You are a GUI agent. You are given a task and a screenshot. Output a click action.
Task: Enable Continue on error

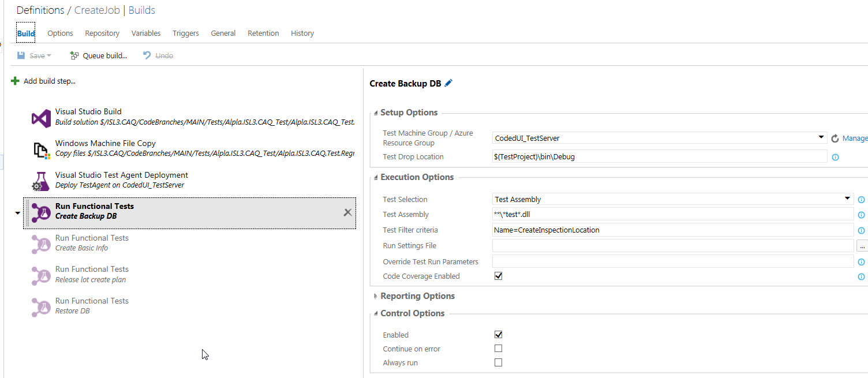coord(498,348)
